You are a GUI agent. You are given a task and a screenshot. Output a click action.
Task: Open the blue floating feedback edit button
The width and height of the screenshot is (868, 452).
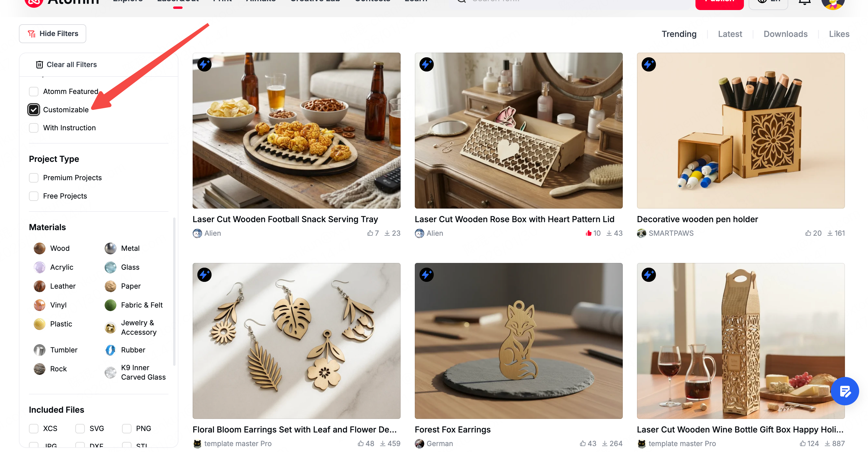pos(845,391)
